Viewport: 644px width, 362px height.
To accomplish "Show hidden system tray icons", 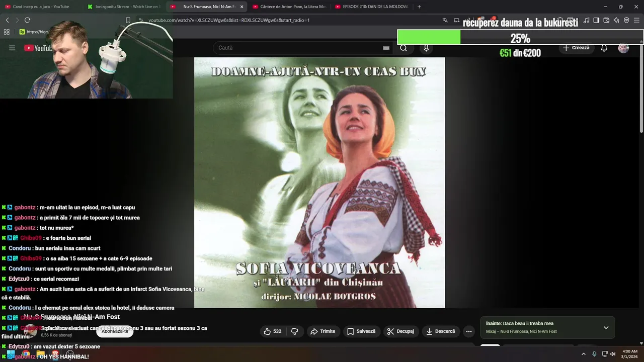I will point(584,354).
